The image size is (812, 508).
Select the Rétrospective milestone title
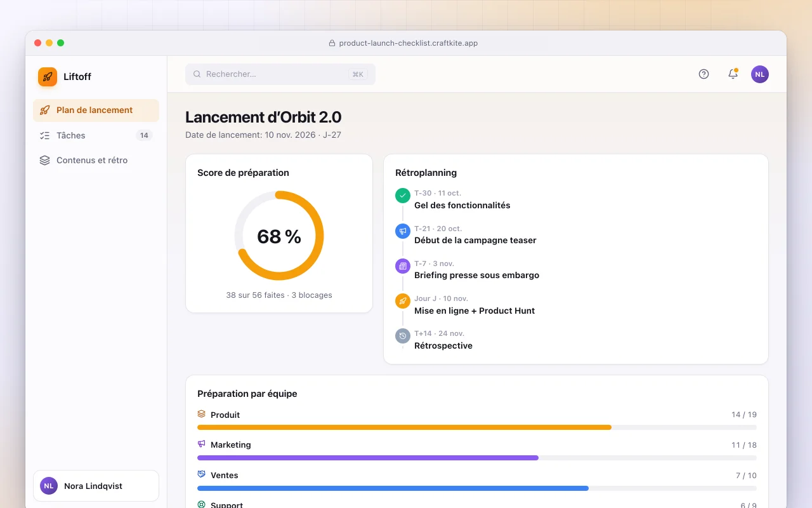coord(443,345)
